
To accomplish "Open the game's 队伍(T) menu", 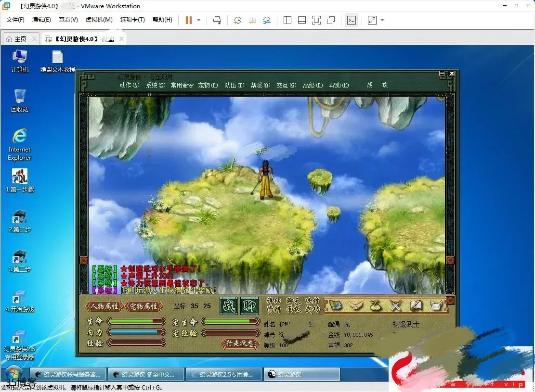I will tap(234, 85).
